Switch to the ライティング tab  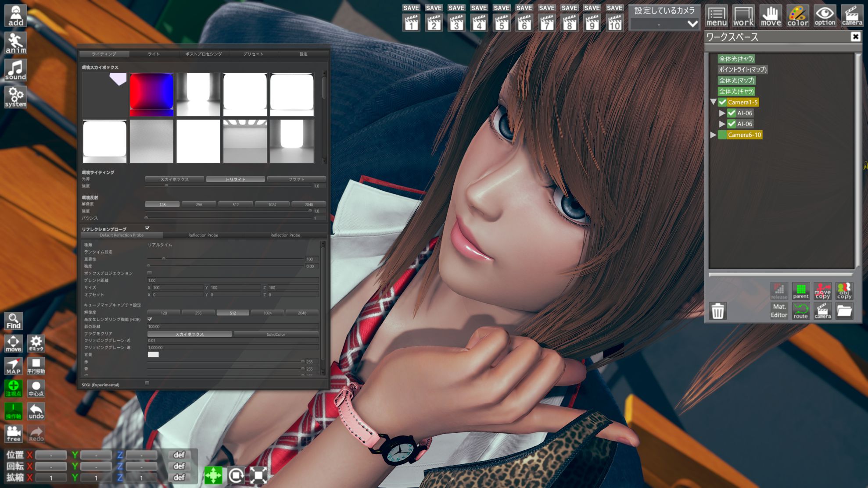click(x=104, y=54)
